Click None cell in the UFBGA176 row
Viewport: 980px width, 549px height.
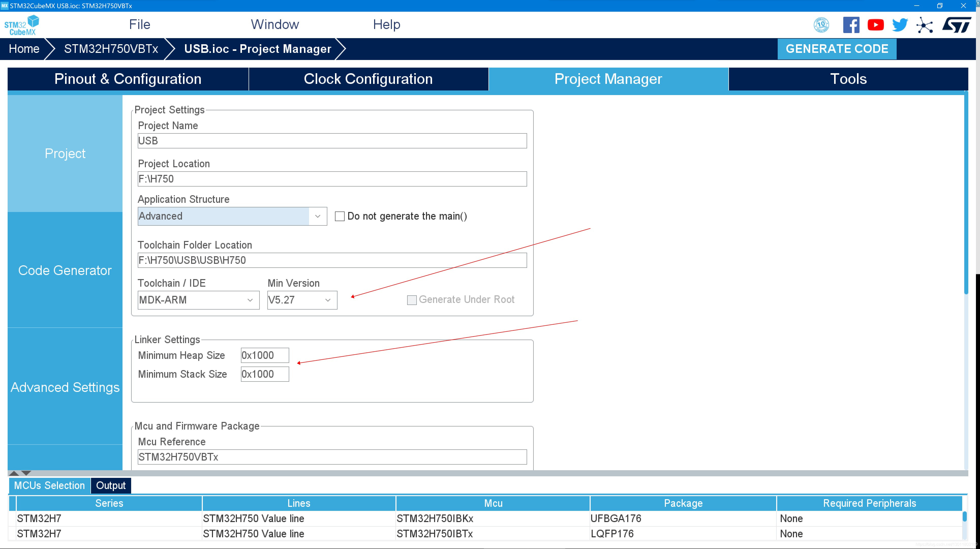pos(869,518)
